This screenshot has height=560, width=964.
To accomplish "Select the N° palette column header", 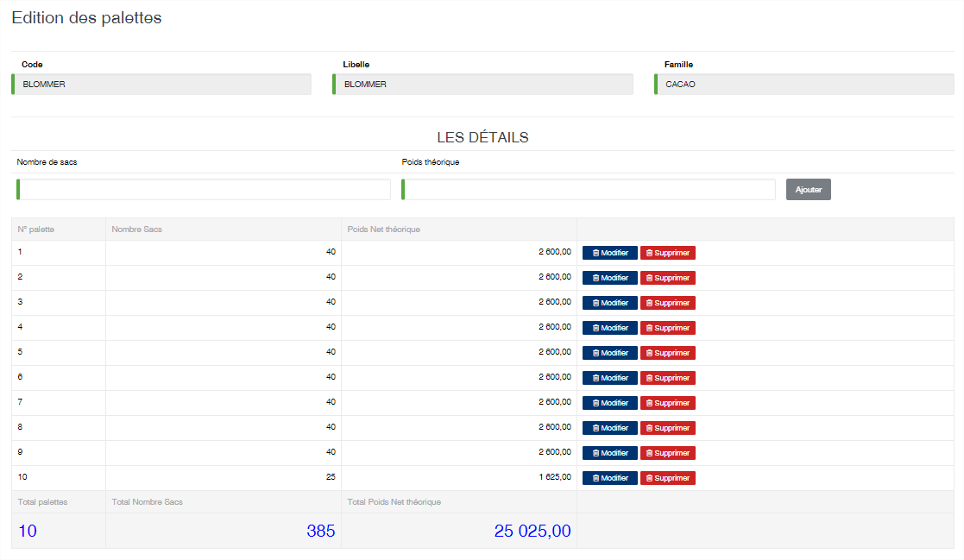I will point(35,230).
